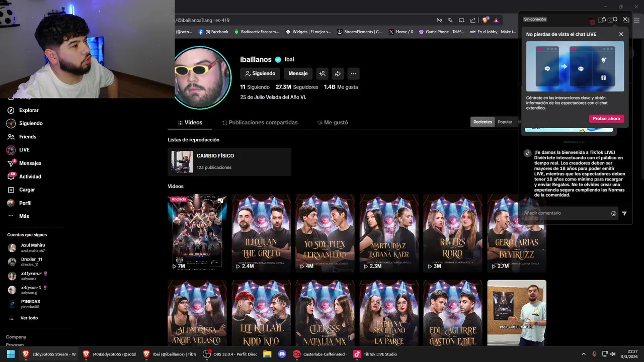Open settings gear in TikTok LIVE chat panel
The image size is (644, 362).
pos(615,19)
